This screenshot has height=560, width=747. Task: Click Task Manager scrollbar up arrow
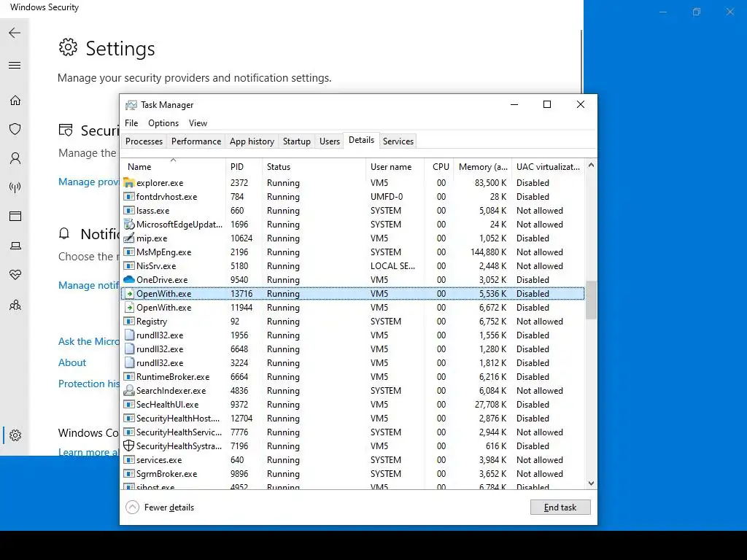pyautogui.click(x=591, y=166)
